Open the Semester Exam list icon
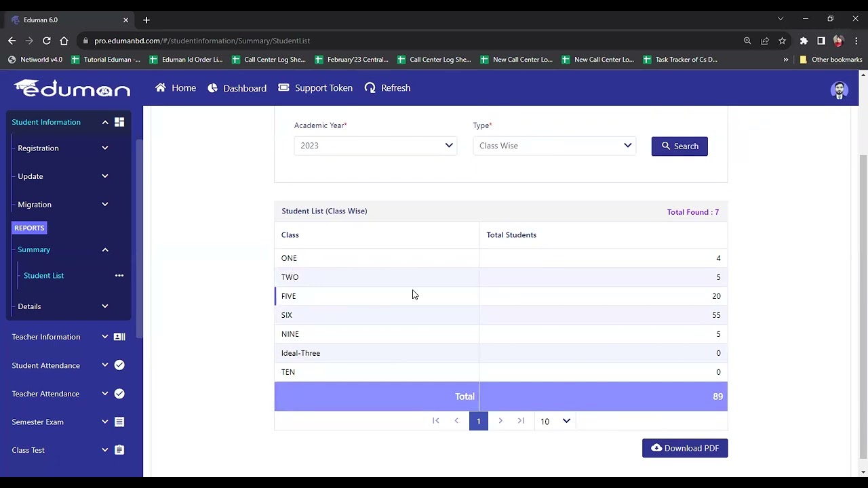This screenshot has width=868, height=488. click(119, 422)
